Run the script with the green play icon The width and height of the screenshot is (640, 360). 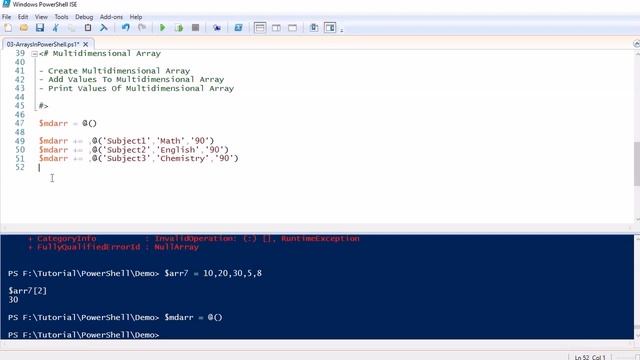coord(162,28)
